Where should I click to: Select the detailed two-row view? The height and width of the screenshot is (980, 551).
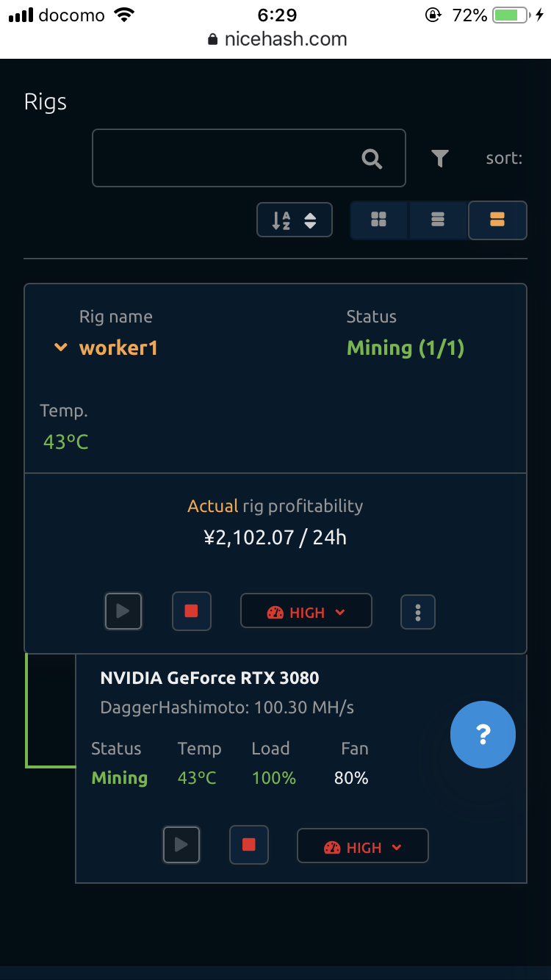[x=497, y=220]
